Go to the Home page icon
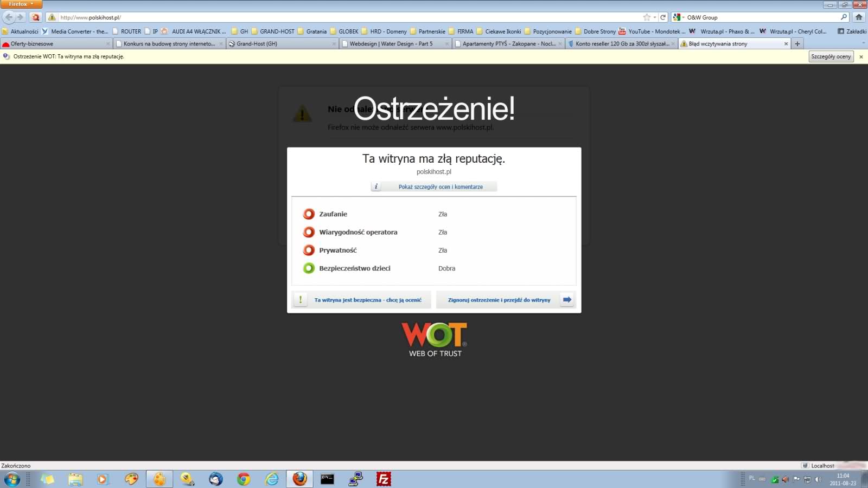Viewport: 868px width, 488px height. click(x=859, y=17)
